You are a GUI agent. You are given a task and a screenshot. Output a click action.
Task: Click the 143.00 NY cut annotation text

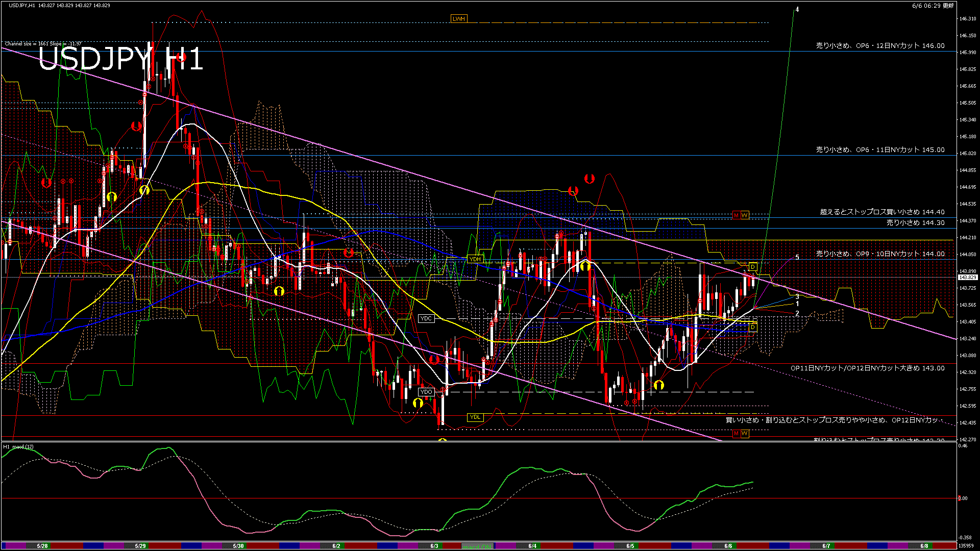click(x=867, y=368)
